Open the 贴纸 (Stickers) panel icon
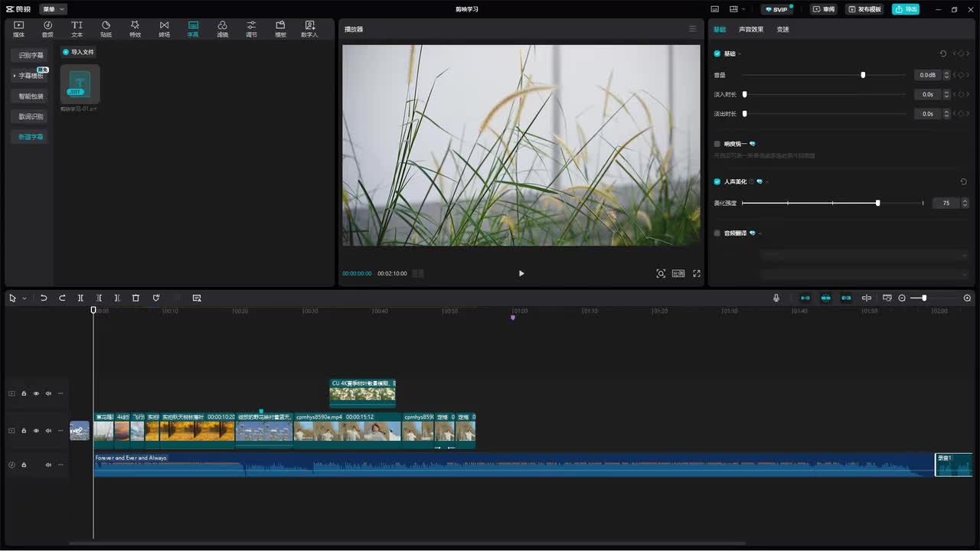Image resolution: width=980 pixels, height=551 pixels. 106,29
